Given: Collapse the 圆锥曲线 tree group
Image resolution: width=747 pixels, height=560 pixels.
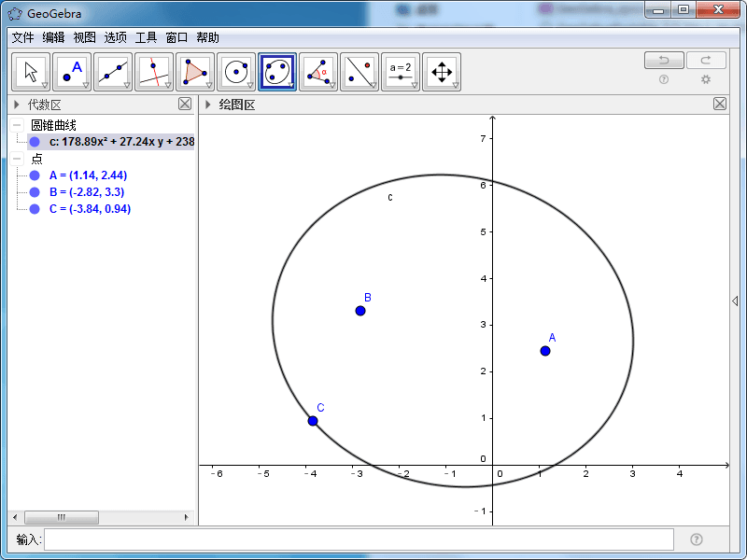Looking at the screenshot, I should point(18,125).
